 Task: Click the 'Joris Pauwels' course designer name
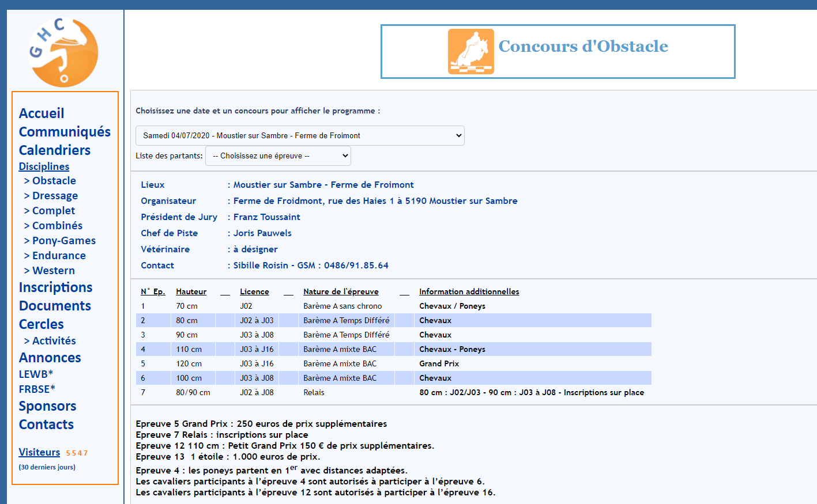(262, 233)
